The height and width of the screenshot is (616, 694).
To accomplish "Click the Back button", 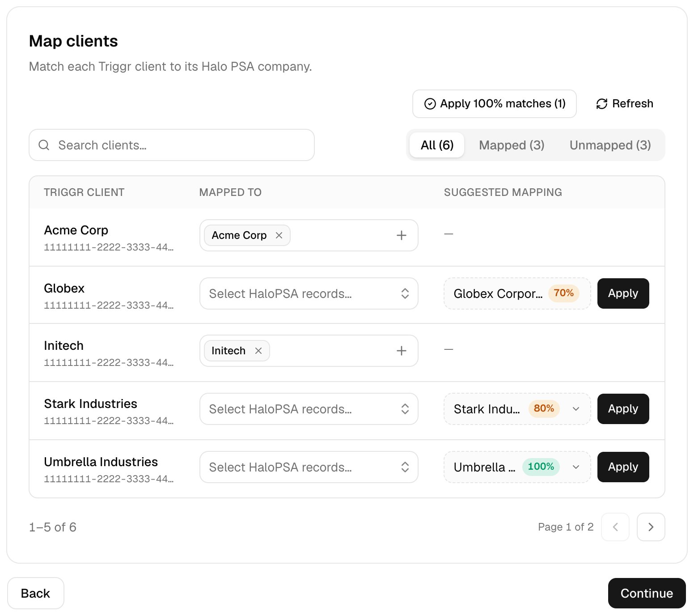I will pyautogui.click(x=36, y=593).
